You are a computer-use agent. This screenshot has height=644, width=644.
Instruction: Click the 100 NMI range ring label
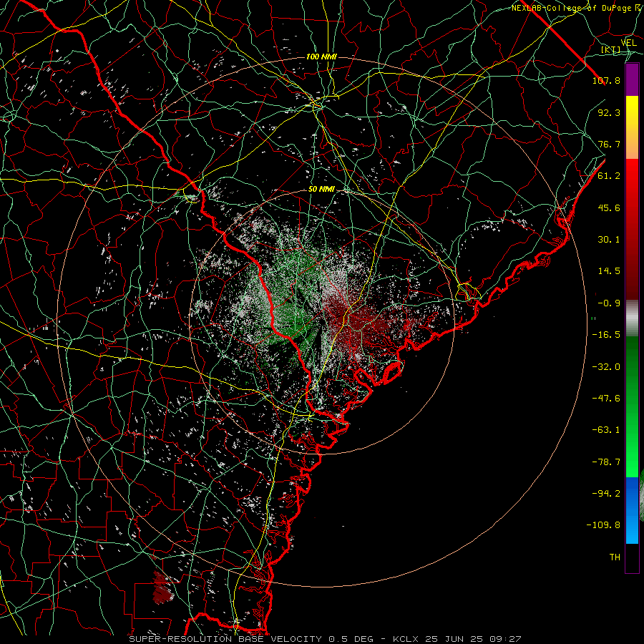coord(321,57)
